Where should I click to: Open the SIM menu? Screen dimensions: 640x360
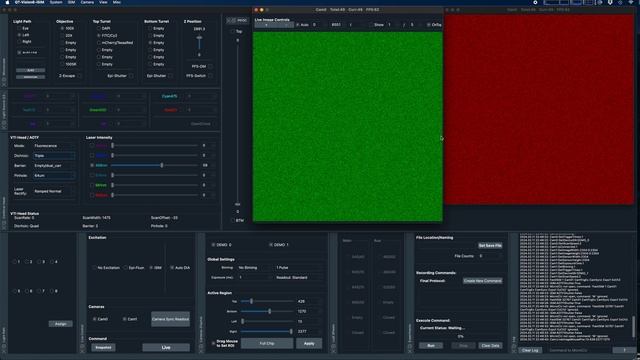click(71, 2)
